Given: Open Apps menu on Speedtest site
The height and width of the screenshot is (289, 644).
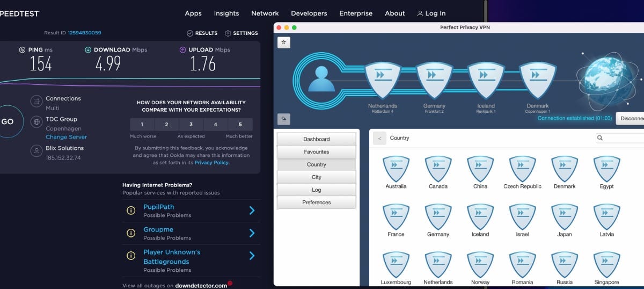Looking at the screenshot, I should 193,13.
